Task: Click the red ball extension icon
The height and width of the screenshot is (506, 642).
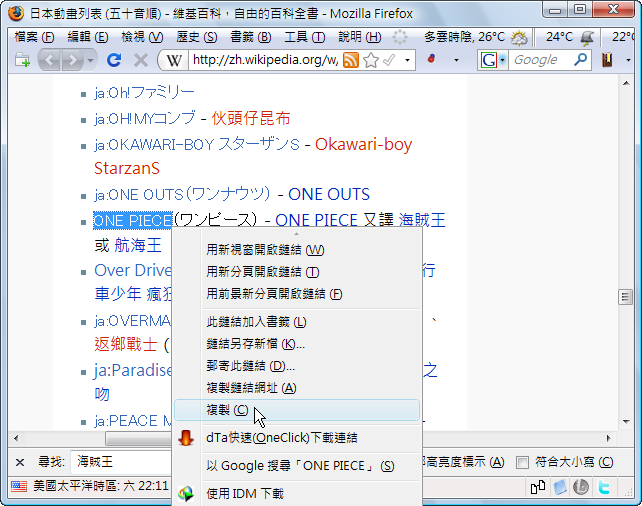Action: click(x=431, y=59)
